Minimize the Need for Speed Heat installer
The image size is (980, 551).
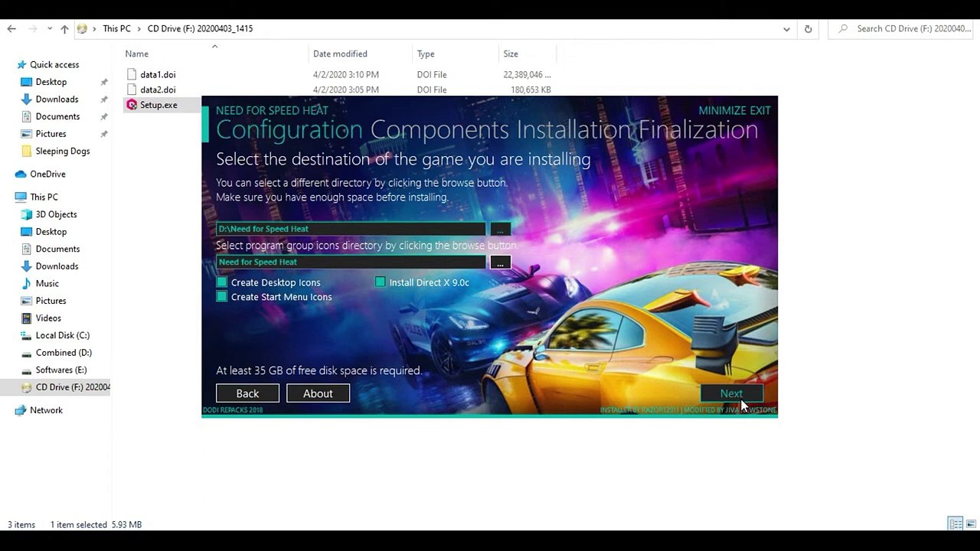click(722, 110)
